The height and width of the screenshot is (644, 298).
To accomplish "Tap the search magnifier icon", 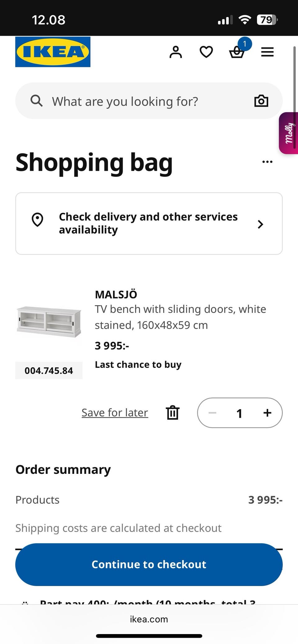I will tap(37, 101).
